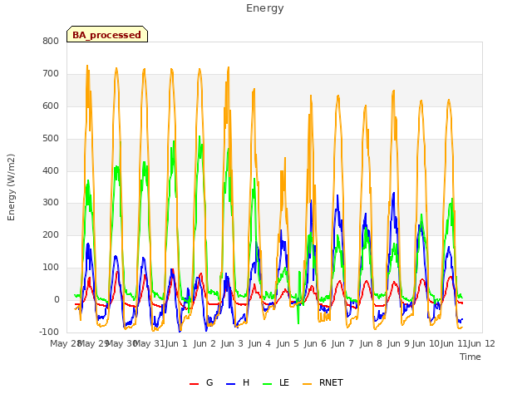Viewport: 532px width, 399px height.
Task: Click the 300 y-axis tick label
Action: point(51,203)
